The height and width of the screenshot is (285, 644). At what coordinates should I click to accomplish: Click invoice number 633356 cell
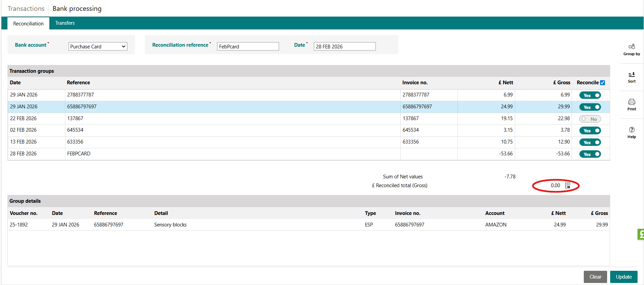pos(429,142)
